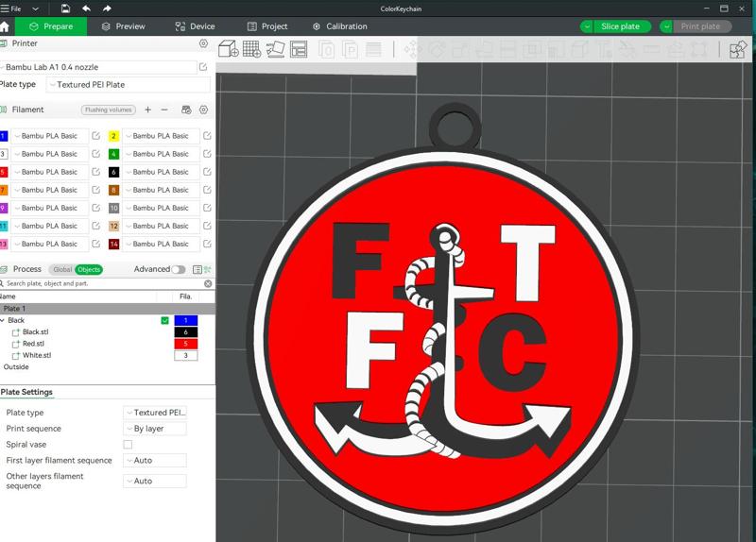Edit preset of filament 1
The height and width of the screenshot is (542, 756).
[96, 136]
